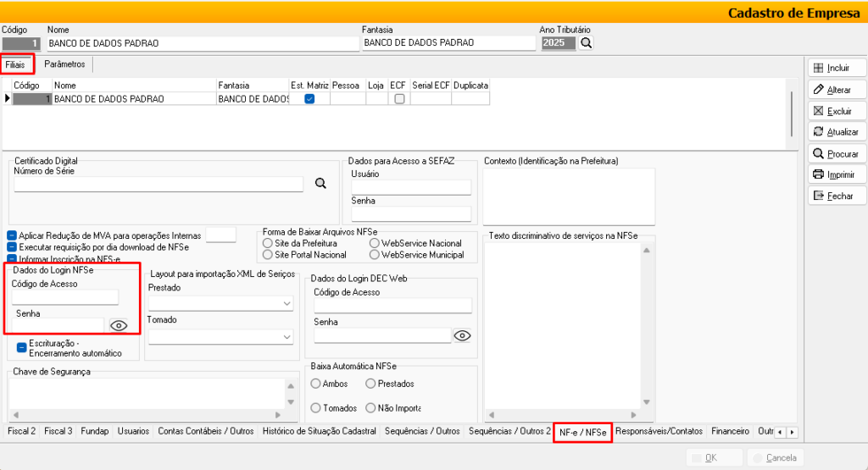The width and height of the screenshot is (868, 470).
Task: Show the Dados do Login NFSe password
Action: [x=119, y=325]
